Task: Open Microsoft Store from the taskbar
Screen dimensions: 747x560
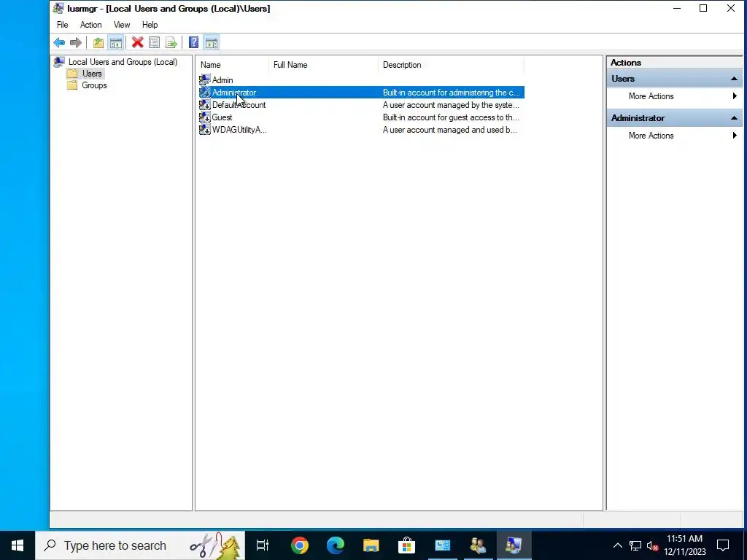Action: pos(407,545)
